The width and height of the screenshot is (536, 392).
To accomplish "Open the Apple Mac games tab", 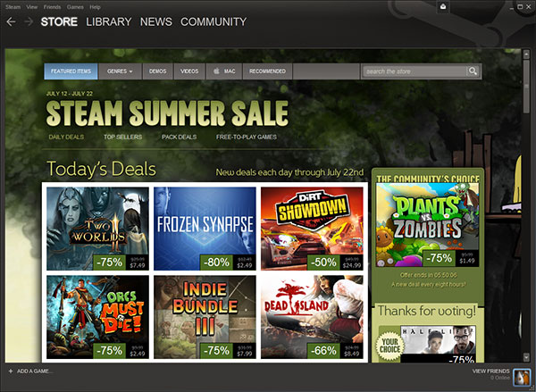I will pyautogui.click(x=224, y=71).
